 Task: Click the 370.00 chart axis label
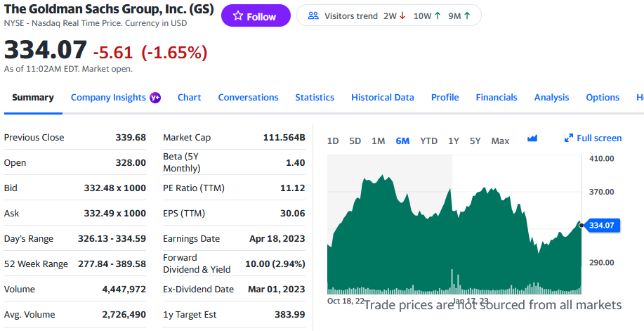(x=601, y=192)
